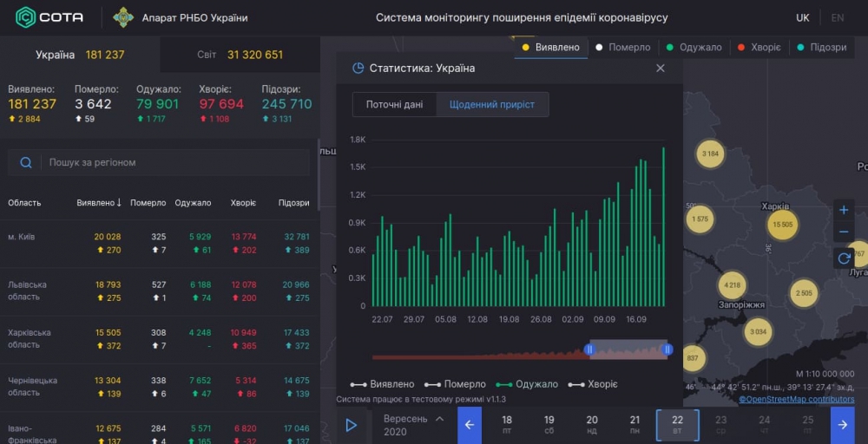868x444 pixels.
Task: Close the Статистика: Україна panel
Action: pyautogui.click(x=661, y=69)
